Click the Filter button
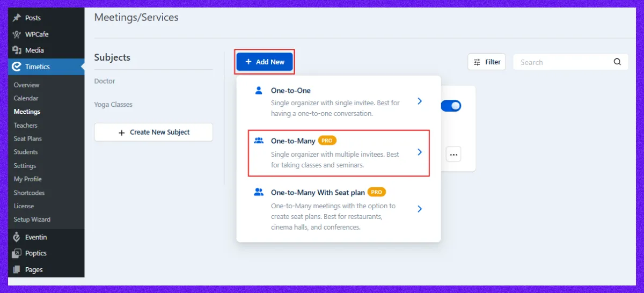Viewport: 644px width, 293px height. [x=487, y=62]
